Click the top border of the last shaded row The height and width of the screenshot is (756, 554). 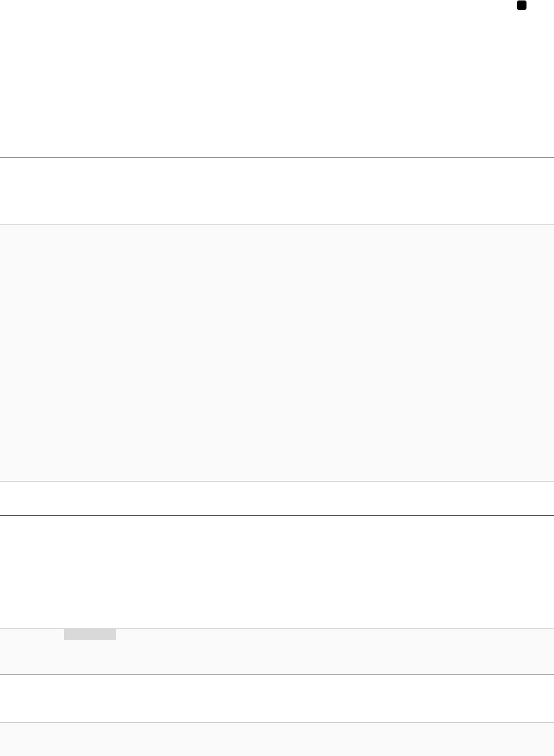(277, 722)
